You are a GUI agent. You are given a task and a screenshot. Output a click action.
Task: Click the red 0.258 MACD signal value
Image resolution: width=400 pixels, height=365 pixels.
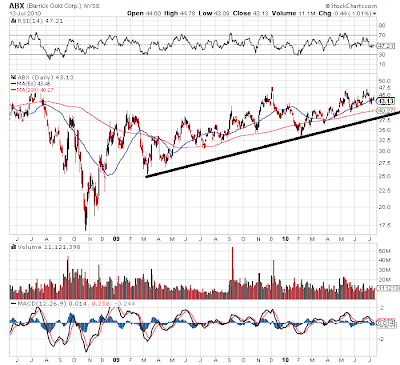[x=100, y=304]
